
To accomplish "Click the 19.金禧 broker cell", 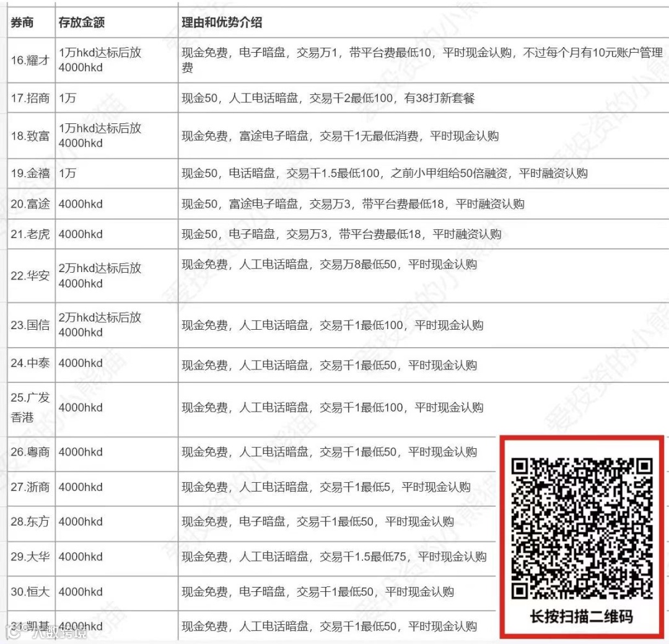I will (30, 173).
